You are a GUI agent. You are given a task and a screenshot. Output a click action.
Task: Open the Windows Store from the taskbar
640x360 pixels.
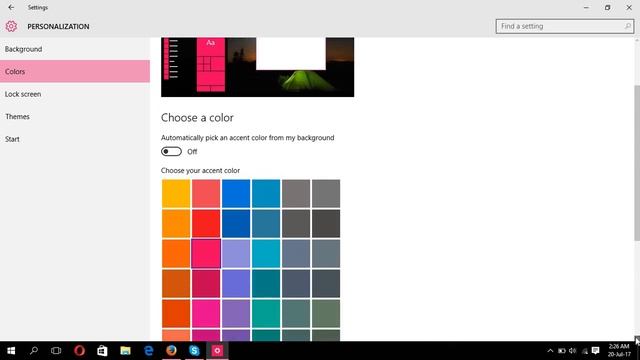click(x=102, y=351)
